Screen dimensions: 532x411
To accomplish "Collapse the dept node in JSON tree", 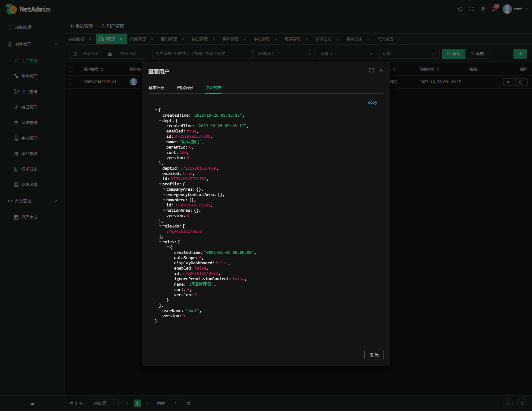I will pos(160,121).
